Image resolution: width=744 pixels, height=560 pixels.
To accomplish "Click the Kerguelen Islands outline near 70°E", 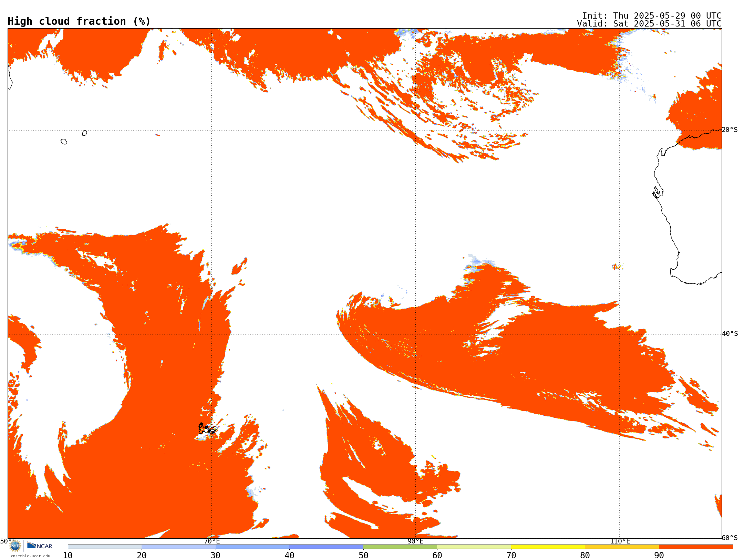I will pyautogui.click(x=208, y=428).
